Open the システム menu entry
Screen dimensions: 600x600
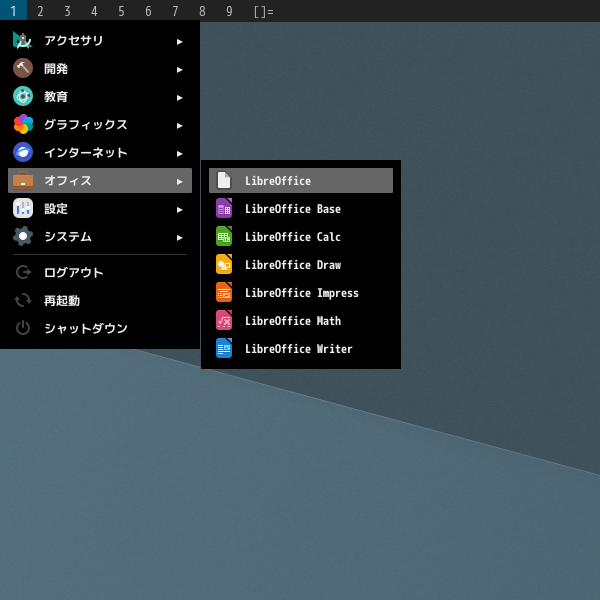coord(100,236)
